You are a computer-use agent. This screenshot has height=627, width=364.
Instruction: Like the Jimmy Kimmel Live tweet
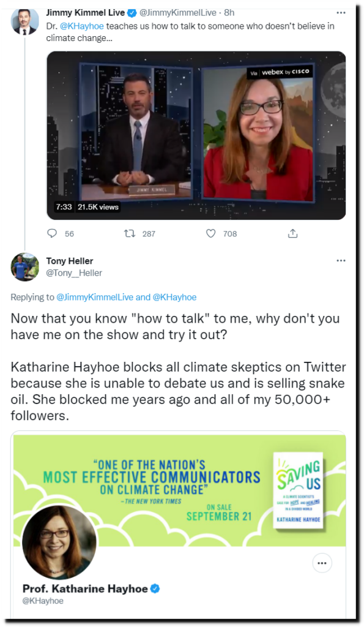click(x=210, y=233)
